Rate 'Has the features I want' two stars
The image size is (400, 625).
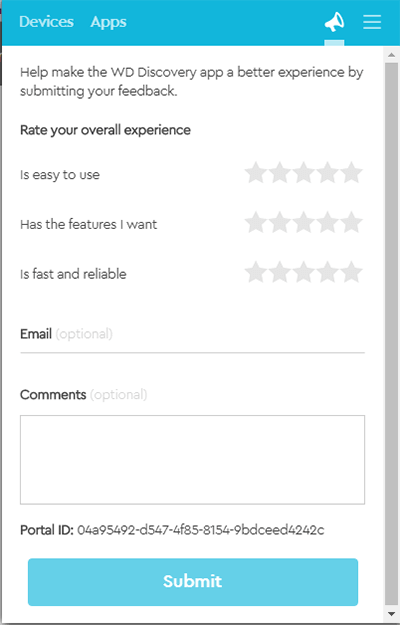280,222
